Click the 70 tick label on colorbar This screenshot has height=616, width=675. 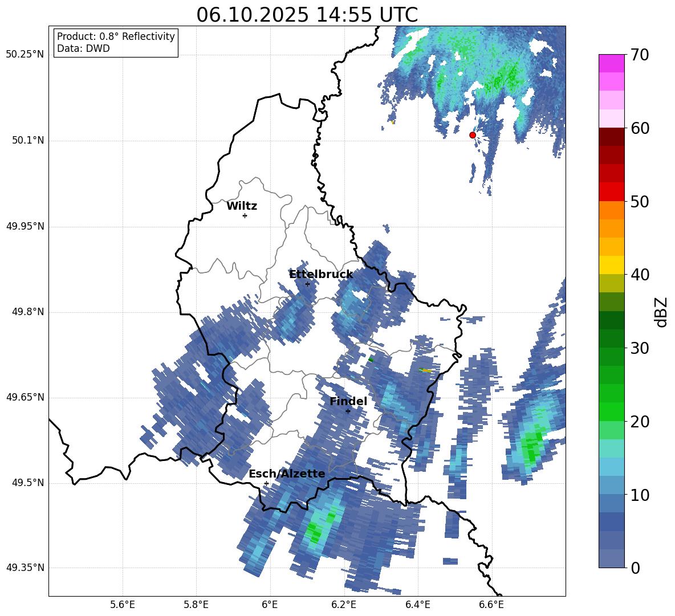(640, 55)
